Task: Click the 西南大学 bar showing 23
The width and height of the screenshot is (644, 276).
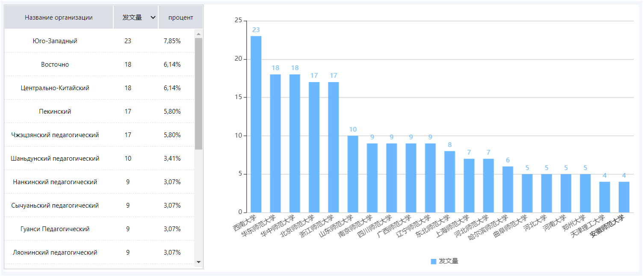Action: (256, 124)
